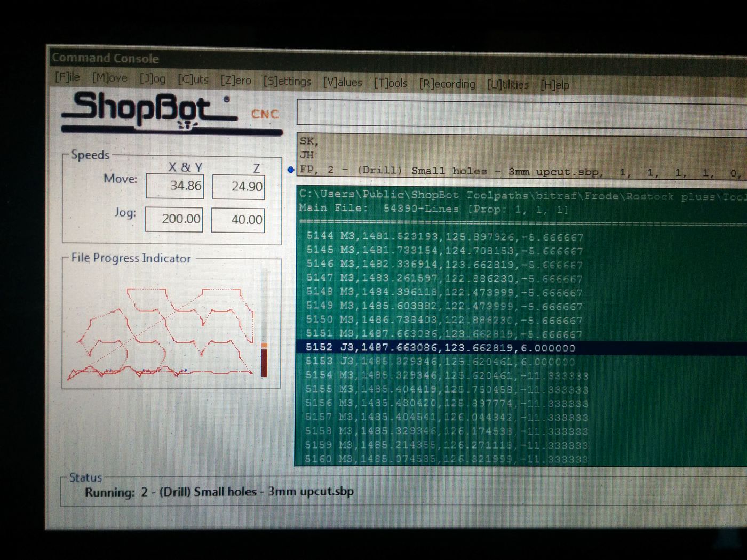Viewport: 747px width, 560px height.
Task: Click the Move X & Y speed field showing 34.86
Action: click(x=174, y=186)
